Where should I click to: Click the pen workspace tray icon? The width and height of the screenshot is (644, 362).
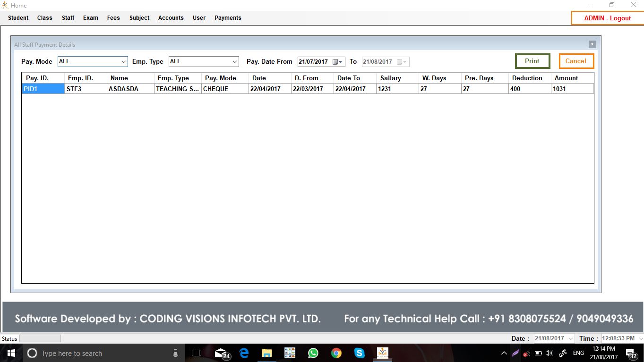click(562, 353)
